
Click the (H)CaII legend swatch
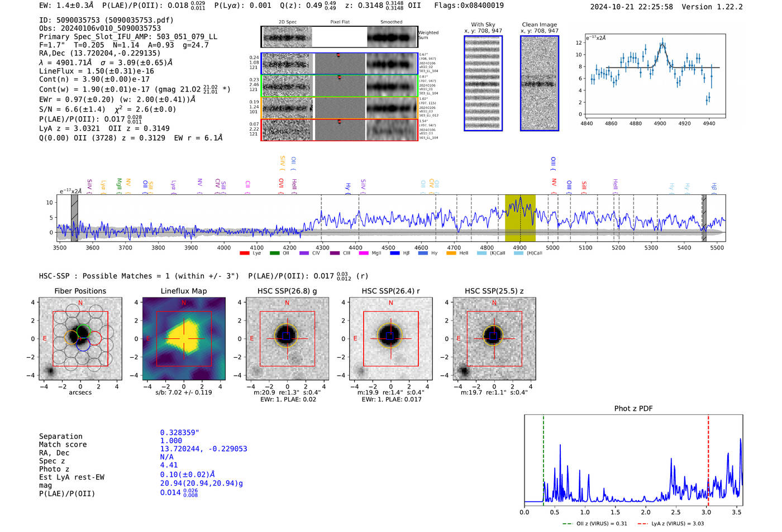[x=518, y=253]
